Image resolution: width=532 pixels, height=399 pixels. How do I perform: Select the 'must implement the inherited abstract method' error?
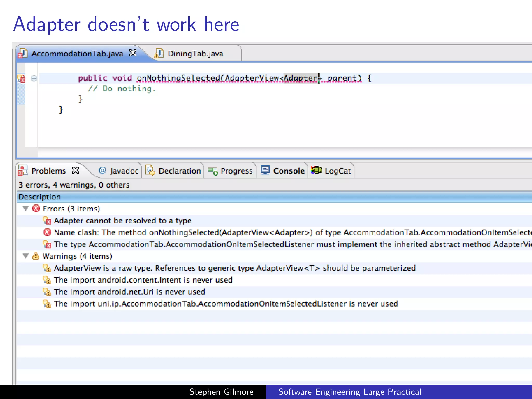coord(274,244)
